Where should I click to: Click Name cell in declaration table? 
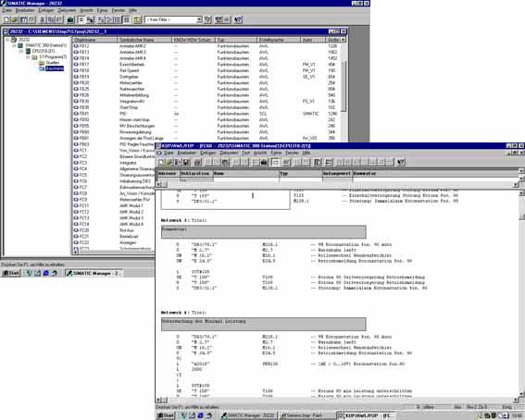tap(246, 180)
